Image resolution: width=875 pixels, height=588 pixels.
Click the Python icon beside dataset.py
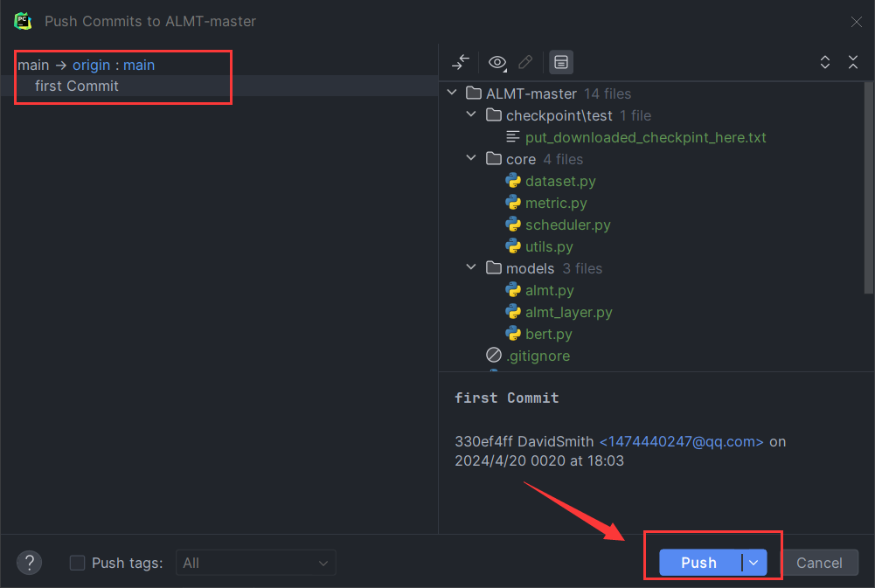[513, 181]
